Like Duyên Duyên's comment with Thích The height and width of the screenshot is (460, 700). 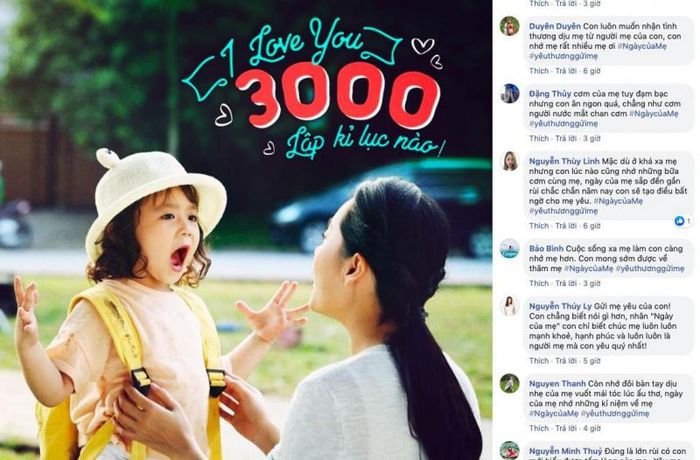pyautogui.click(x=538, y=71)
